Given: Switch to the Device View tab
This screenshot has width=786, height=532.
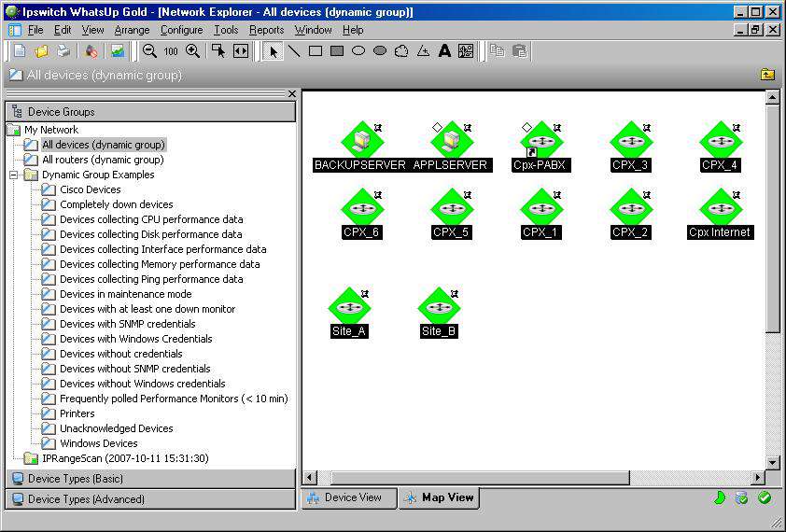Looking at the screenshot, I should tap(349, 498).
